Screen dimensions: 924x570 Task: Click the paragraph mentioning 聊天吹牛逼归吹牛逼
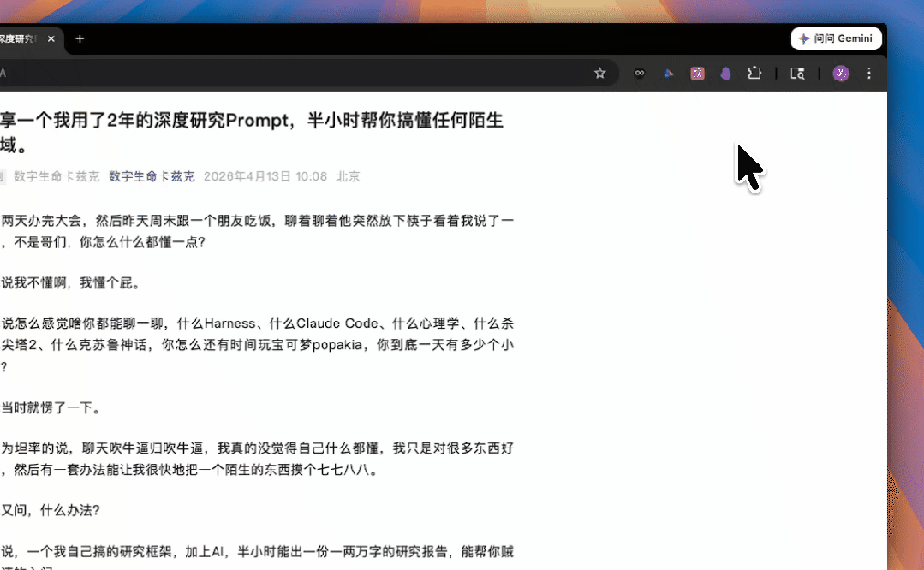click(x=257, y=459)
